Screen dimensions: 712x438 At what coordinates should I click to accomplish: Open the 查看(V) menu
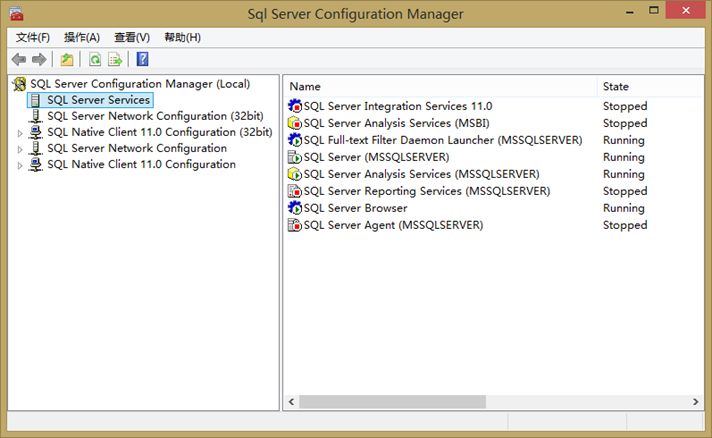(132, 37)
